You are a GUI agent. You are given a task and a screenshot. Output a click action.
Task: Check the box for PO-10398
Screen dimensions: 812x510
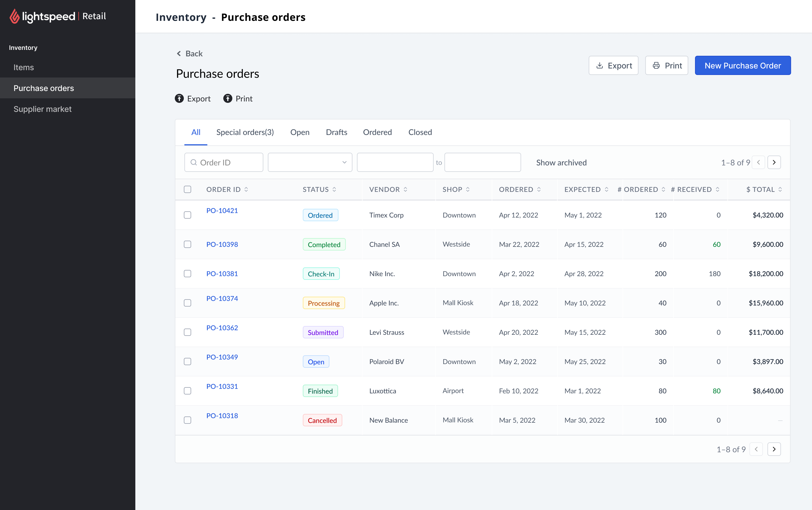click(187, 244)
